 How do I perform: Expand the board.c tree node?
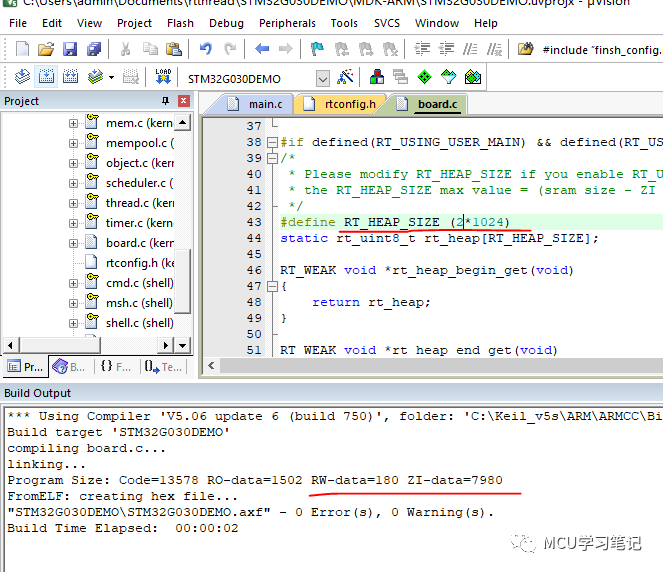pos(74,244)
